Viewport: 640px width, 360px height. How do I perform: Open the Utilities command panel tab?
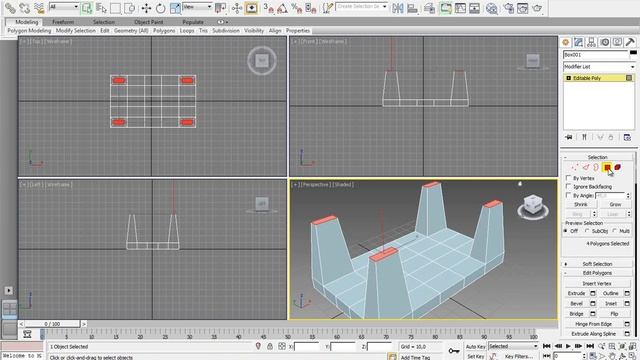click(630, 42)
